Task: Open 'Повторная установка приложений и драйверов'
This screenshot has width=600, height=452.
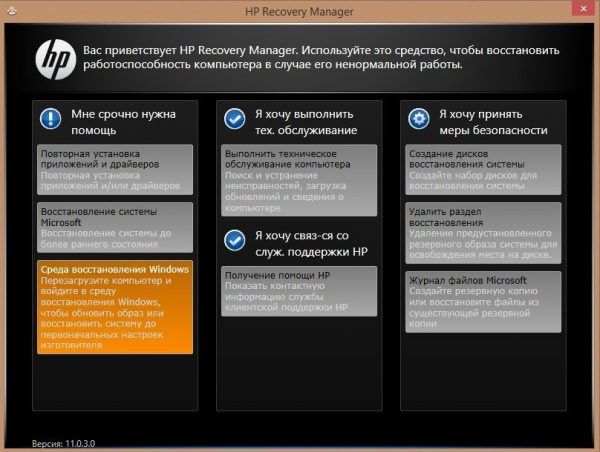Action: pyautogui.click(x=115, y=170)
